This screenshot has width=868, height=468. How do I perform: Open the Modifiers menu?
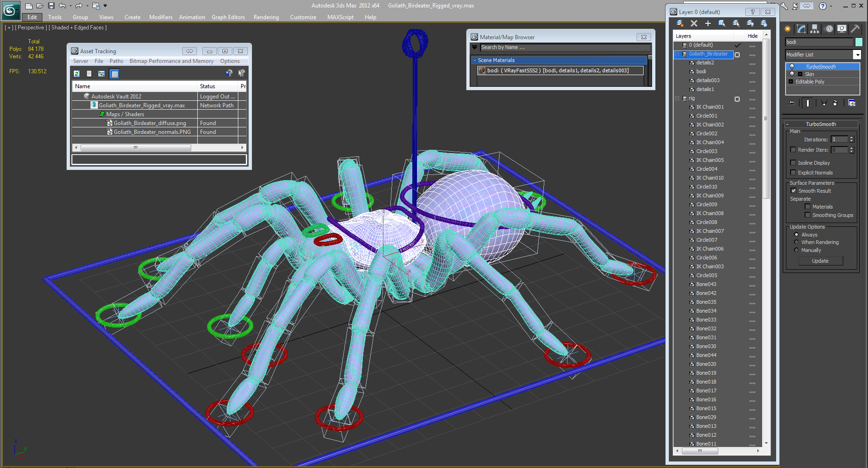pos(161,17)
